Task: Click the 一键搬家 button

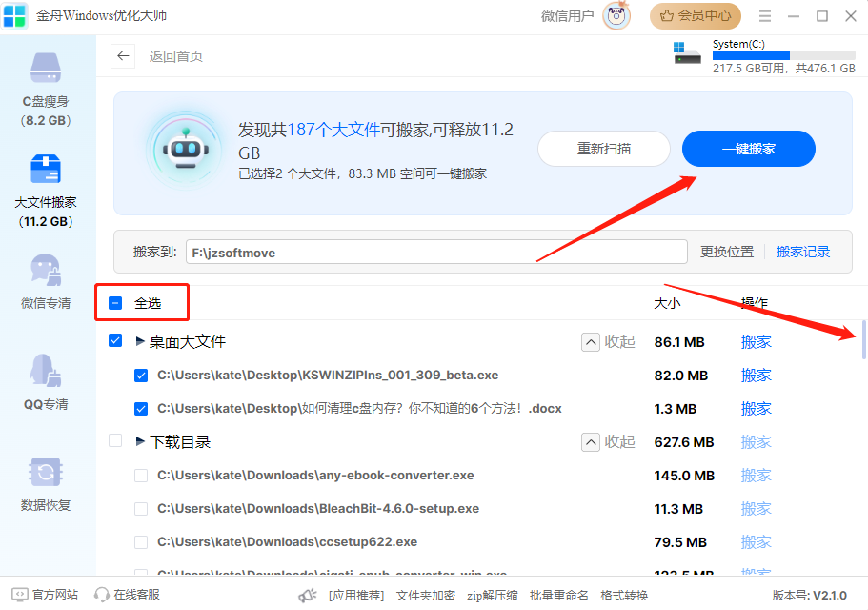Action: click(748, 149)
